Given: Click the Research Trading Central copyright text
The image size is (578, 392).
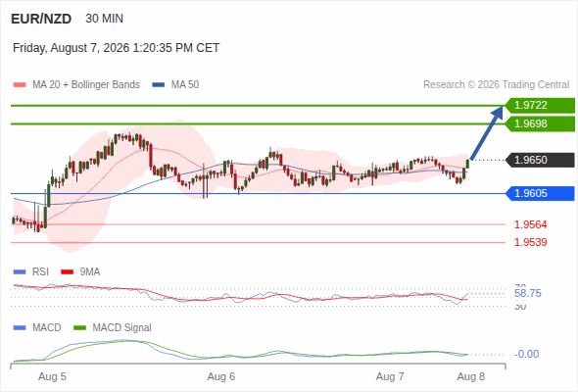Looking at the screenshot, I should (496, 85).
